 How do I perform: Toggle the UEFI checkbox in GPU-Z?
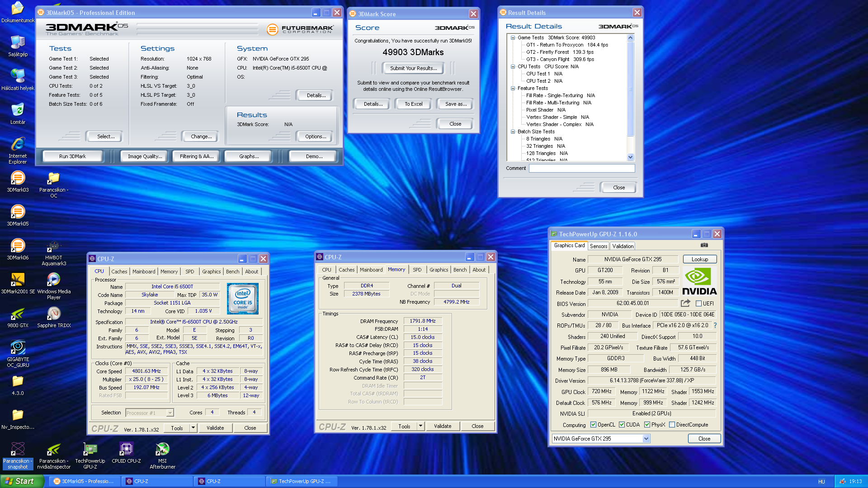point(698,304)
